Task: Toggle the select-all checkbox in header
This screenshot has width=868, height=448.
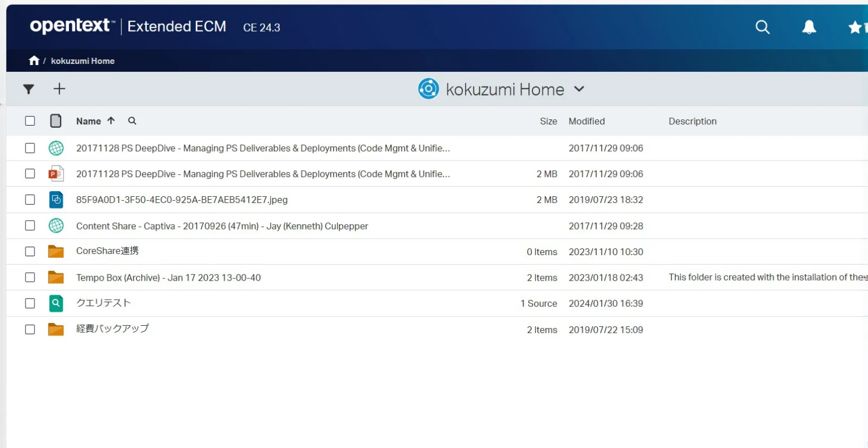Action: (x=30, y=120)
